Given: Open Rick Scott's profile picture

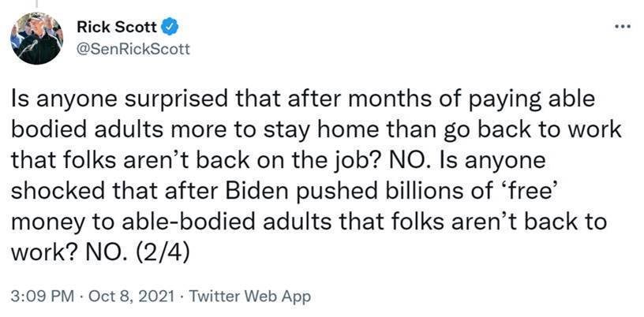Looking at the screenshot, I should click(x=36, y=38).
